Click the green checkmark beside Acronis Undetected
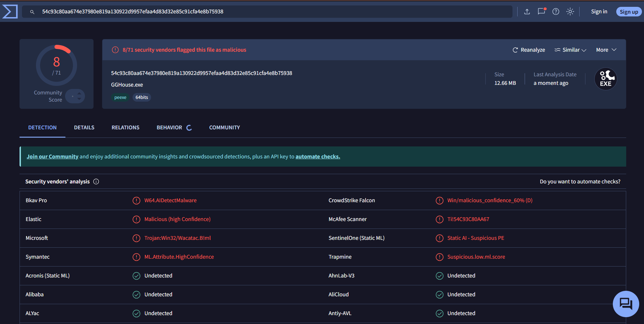Viewport: 644px width, 324px height. point(137,275)
